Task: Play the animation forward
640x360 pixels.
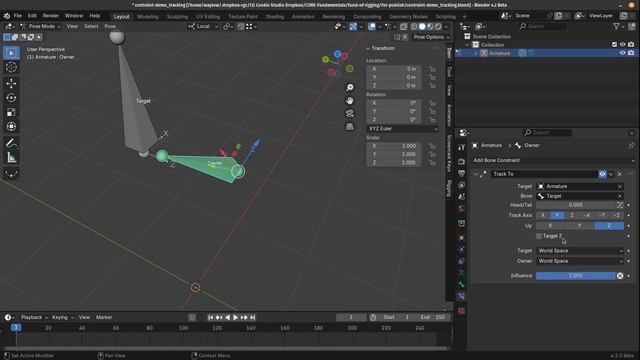Action: tap(236, 317)
